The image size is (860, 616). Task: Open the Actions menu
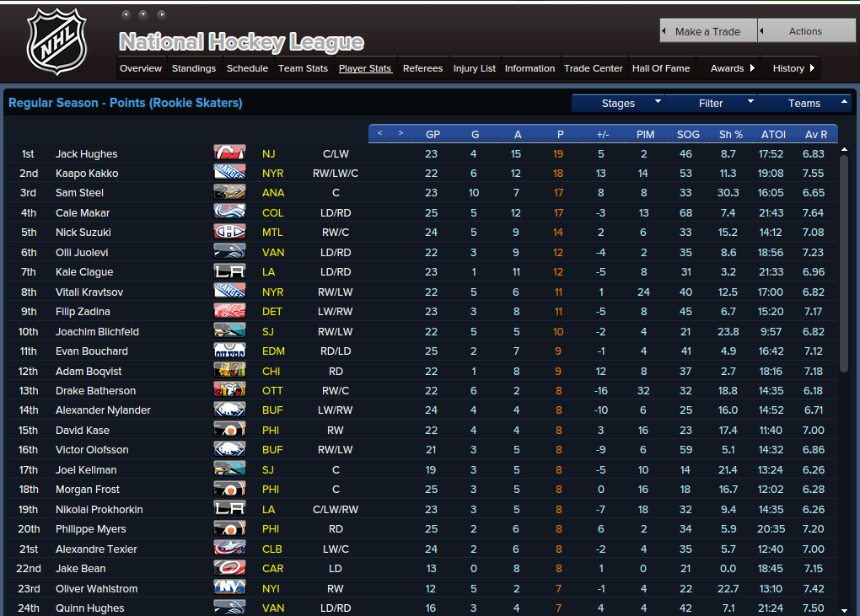point(806,31)
